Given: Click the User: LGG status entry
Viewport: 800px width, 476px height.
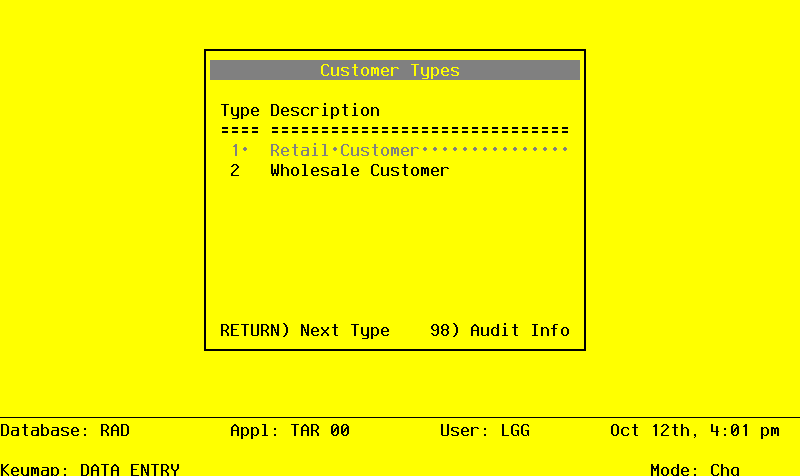Looking at the screenshot, I should 485,431.
